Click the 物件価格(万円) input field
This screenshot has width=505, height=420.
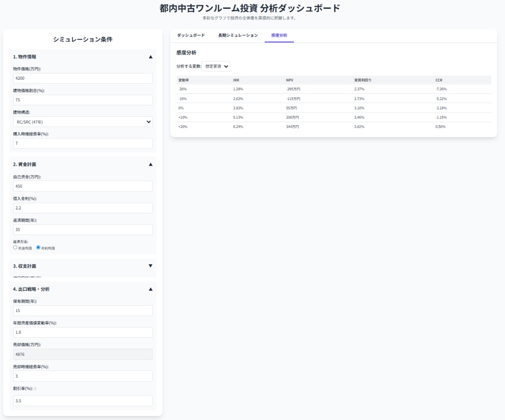83,78
